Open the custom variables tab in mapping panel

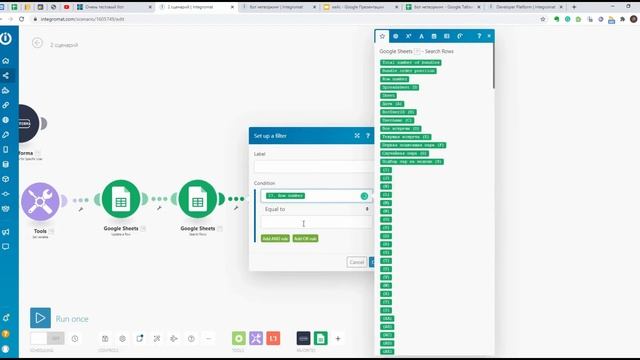[x=460, y=36]
